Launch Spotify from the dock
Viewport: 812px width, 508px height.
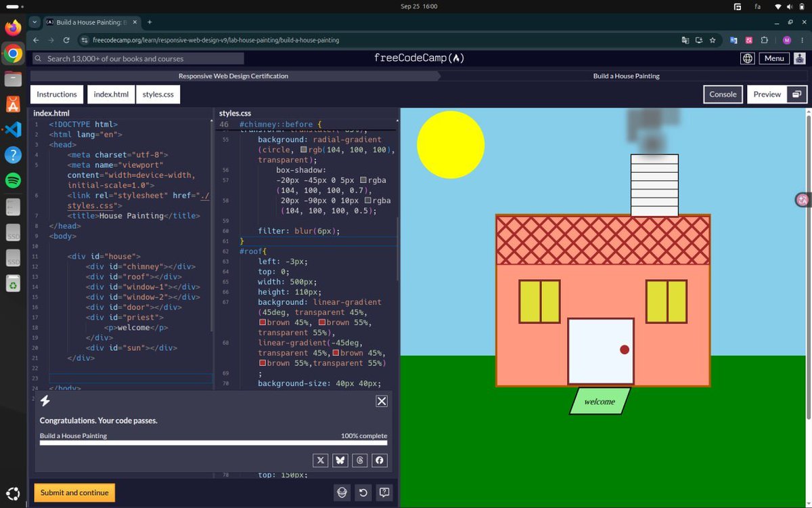(13, 180)
